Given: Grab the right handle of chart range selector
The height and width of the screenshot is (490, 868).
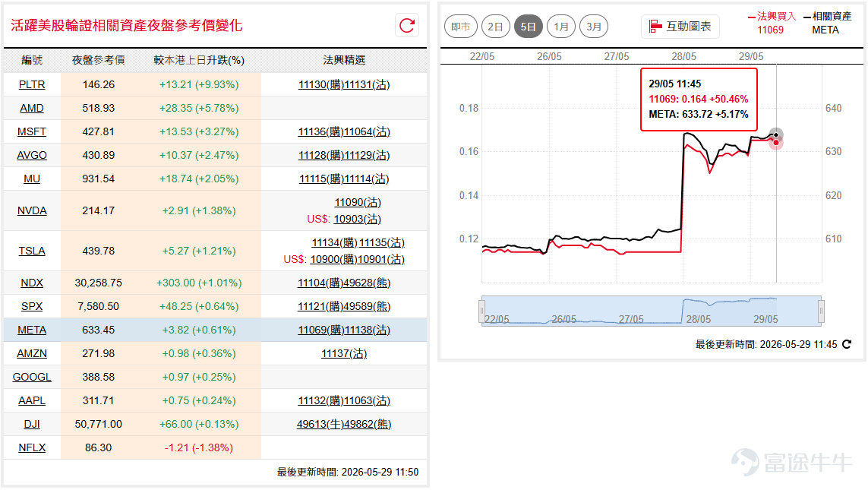Looking at the screenshot, I should click(x=821, y=311).
